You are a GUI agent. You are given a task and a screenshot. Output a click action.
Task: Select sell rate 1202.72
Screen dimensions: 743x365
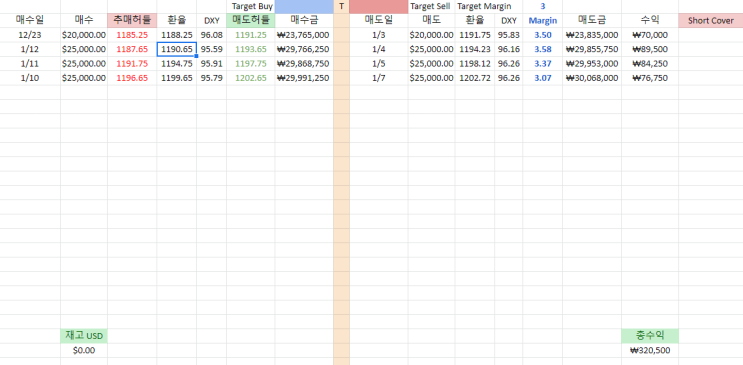click(x=475, y=78)
